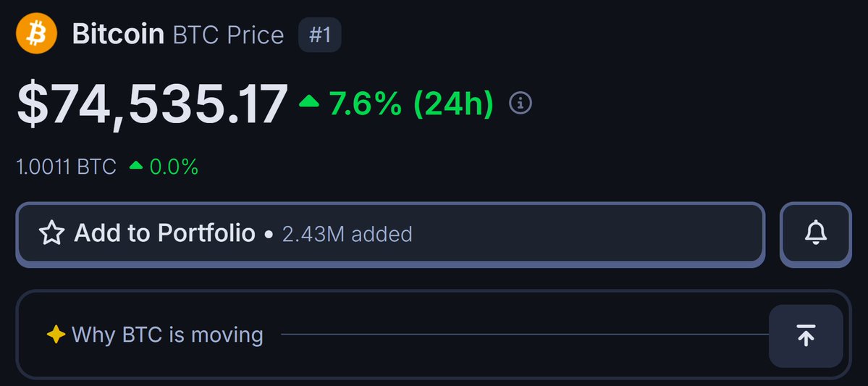
Task: Click the small green arrow beside 0.0%
Action: click(x=136, y=166)
